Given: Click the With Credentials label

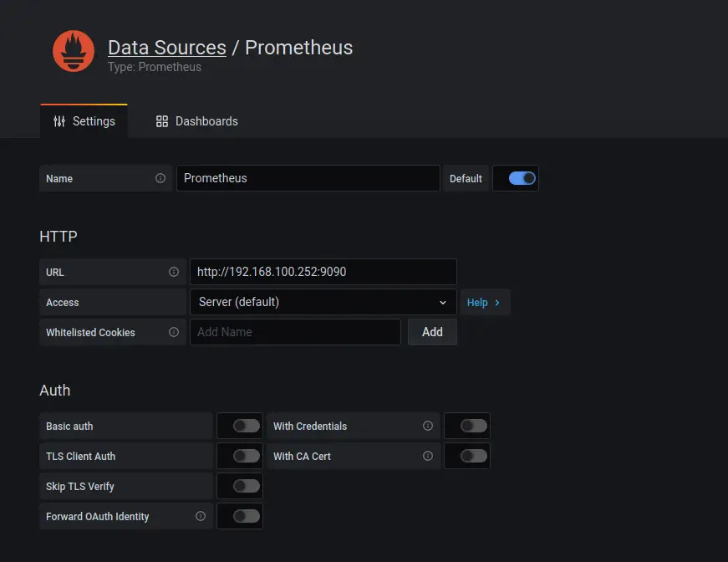Looking at the screenshot, I should pyautogui.click(x=310, y=426).
